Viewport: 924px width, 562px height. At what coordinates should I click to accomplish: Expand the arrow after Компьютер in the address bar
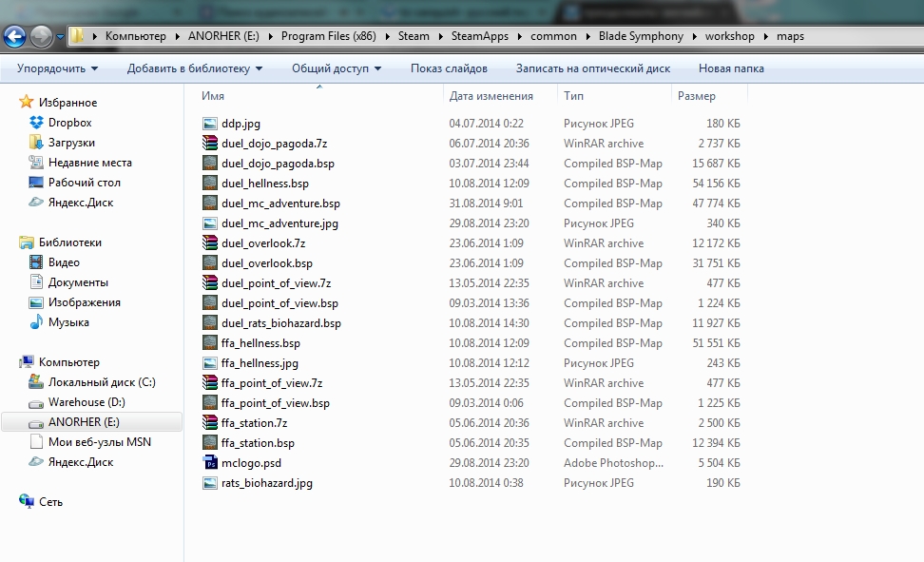[x=178, y=36]
